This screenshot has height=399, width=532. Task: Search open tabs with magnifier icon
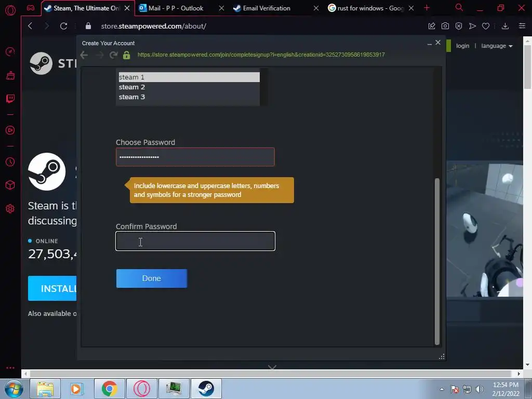pyautogui.click(x=459, y=7)
